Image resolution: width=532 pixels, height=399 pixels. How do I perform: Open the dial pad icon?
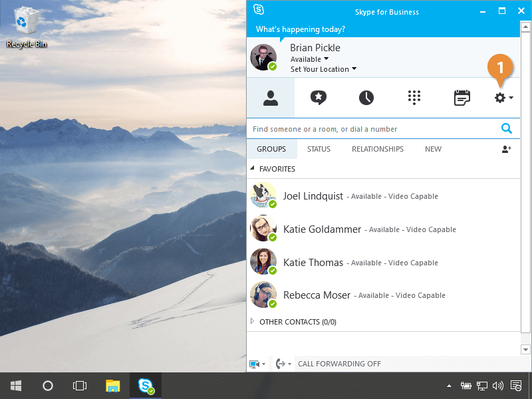[414, 98]
